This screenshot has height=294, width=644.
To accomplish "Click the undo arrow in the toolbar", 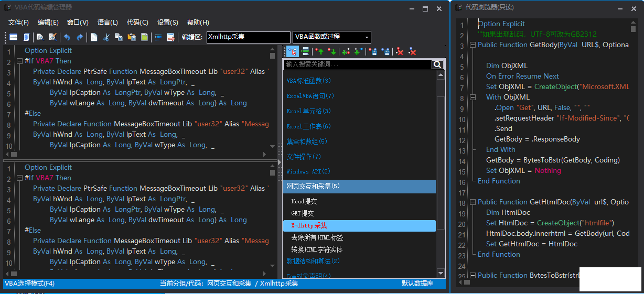I will coord(67,37).
